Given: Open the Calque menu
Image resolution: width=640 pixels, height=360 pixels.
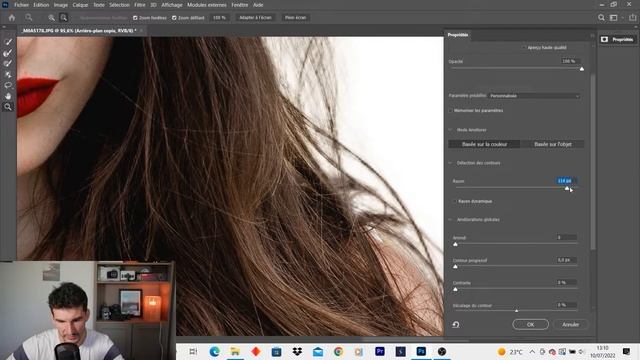Looking at the screenshot, I should coord(80,5).
